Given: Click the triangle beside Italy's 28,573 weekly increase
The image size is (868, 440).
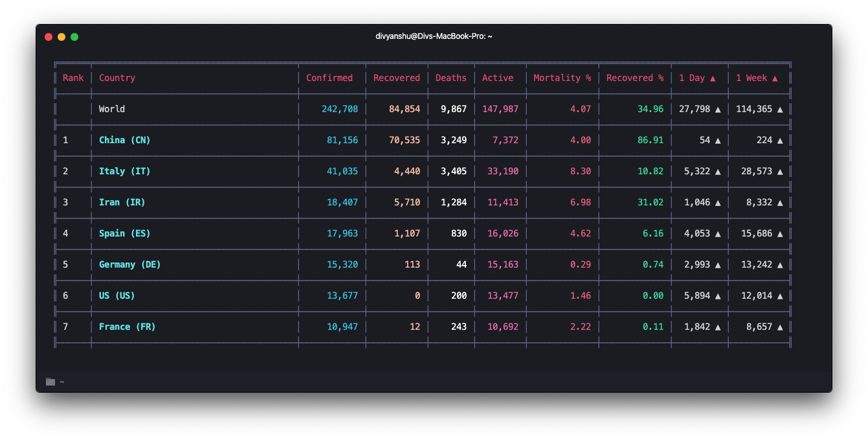Looking at the screenshot, I should [779, 171].
